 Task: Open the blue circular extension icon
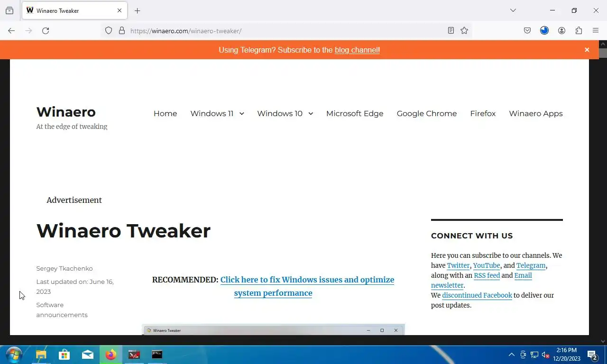click(544, 31)
